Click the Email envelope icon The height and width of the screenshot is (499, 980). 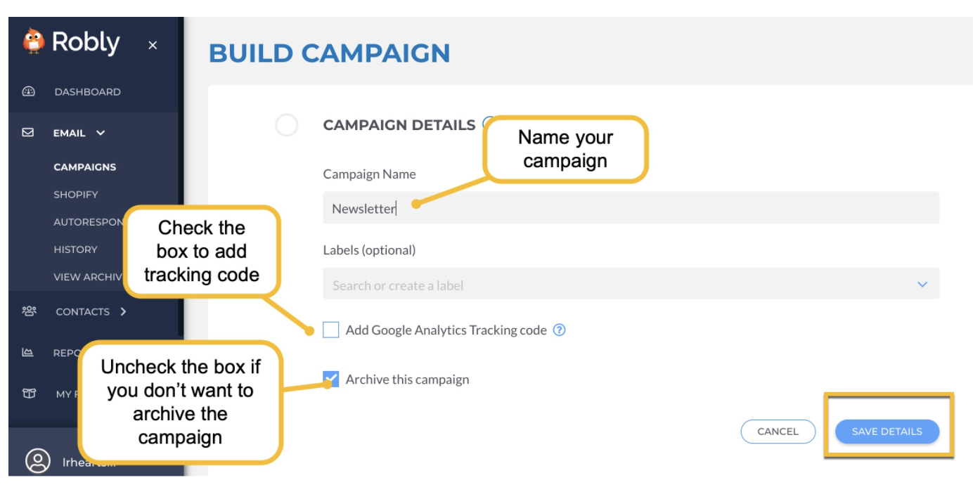[28, 132]
